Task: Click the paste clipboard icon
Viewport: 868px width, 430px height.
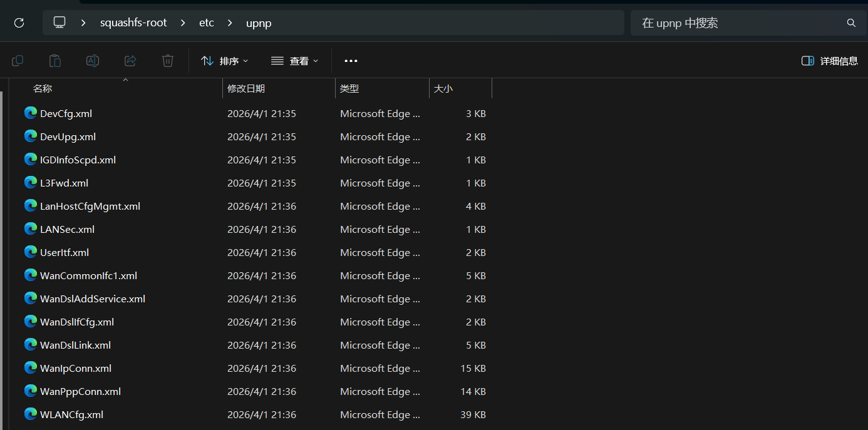Action: (55, 61)
